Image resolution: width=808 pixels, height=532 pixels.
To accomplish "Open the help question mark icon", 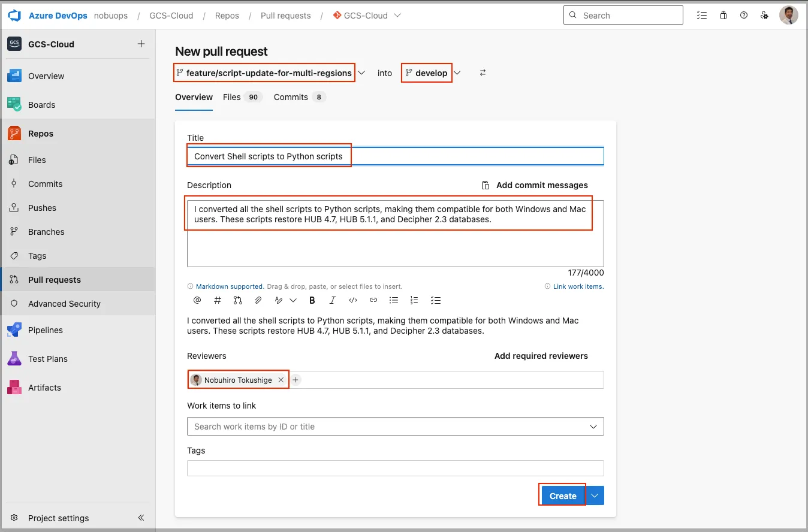I will (744, 16).
